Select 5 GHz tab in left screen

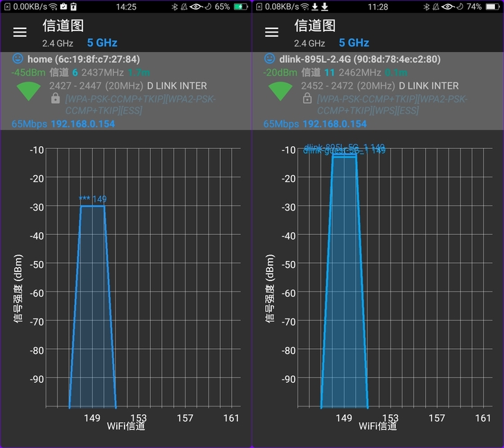(102, 43)
